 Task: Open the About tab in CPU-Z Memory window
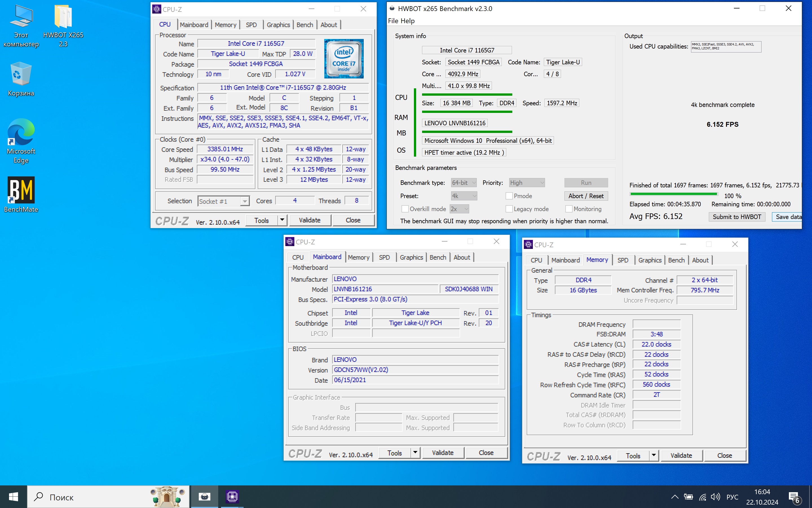click(700, 260)
